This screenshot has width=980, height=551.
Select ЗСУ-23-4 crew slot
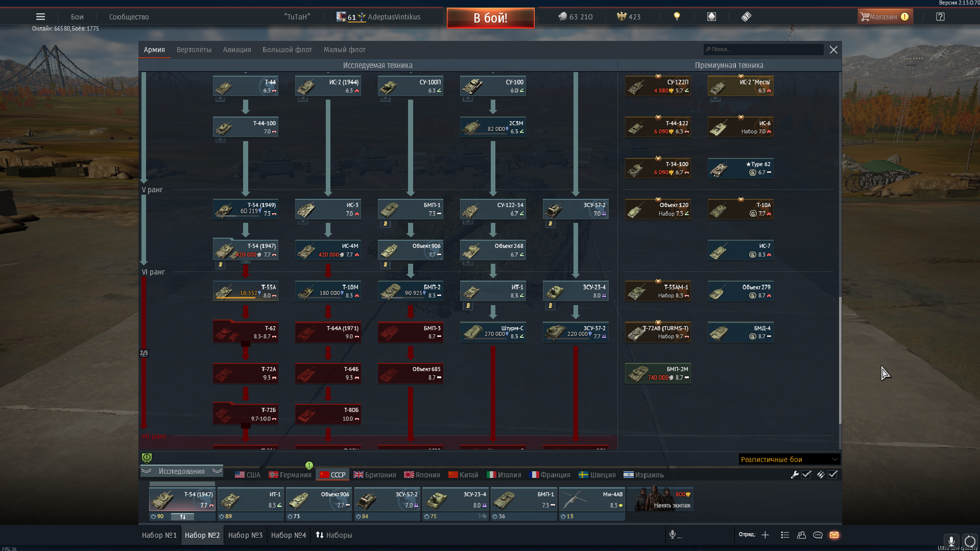(x=456, y=499)
